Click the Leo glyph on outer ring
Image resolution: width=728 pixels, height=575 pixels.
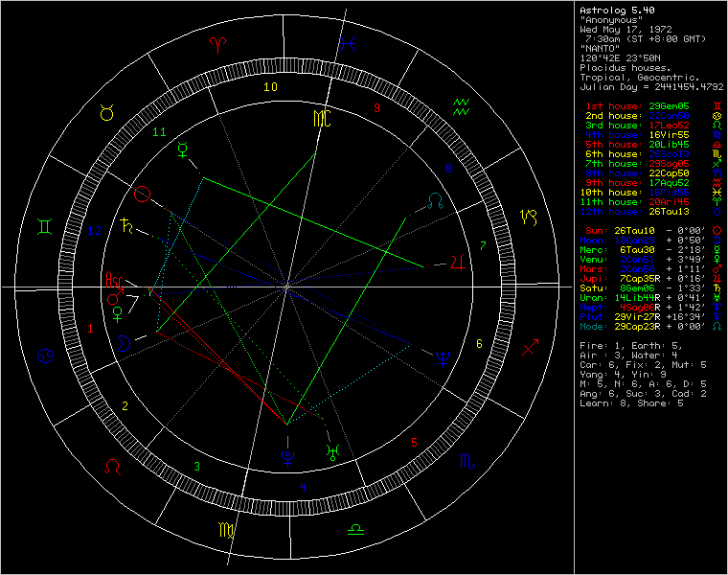(113, 467)
